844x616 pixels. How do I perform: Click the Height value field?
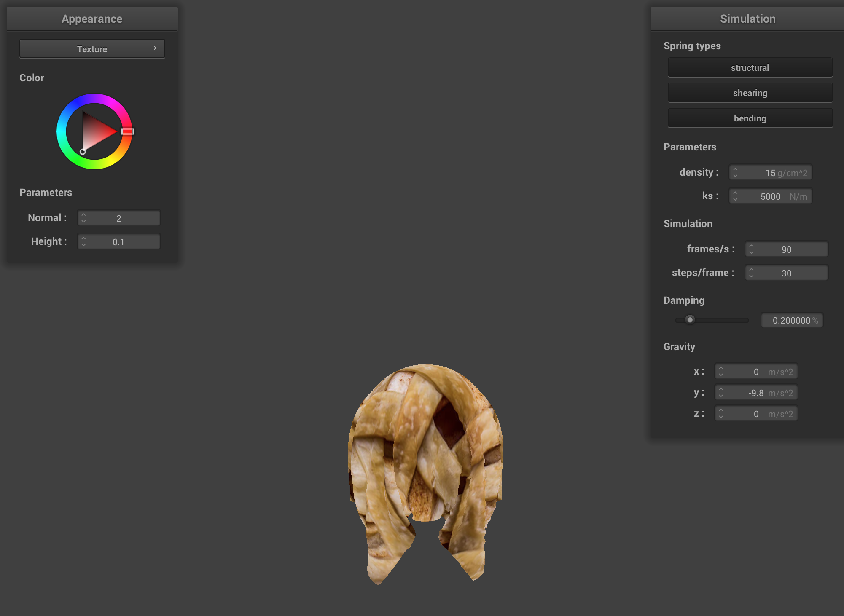click(119, 241)
